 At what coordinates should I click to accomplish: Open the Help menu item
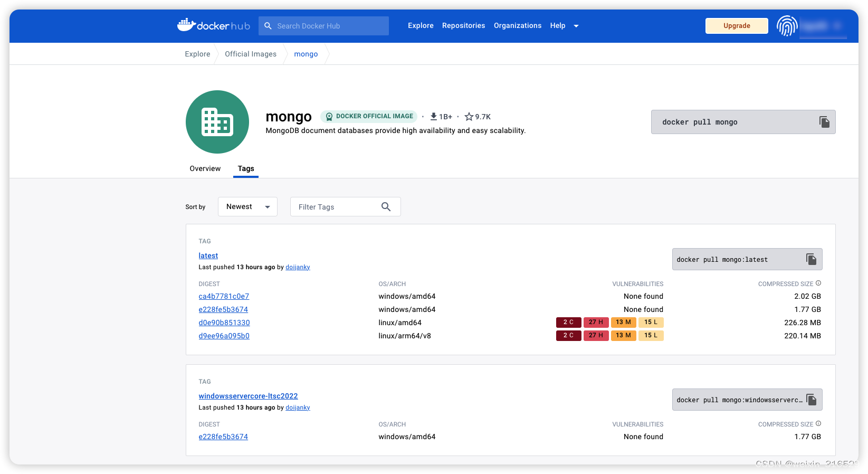(x=558, y=25)
